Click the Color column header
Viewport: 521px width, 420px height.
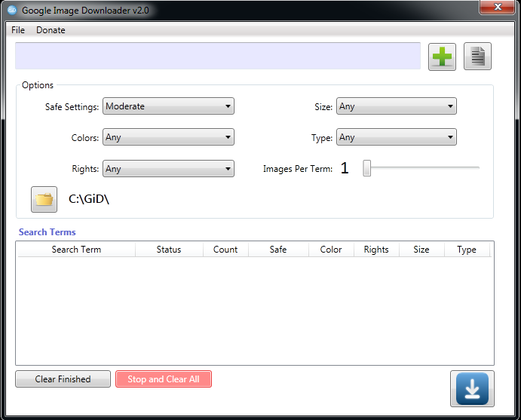click(x=331, y=250)
